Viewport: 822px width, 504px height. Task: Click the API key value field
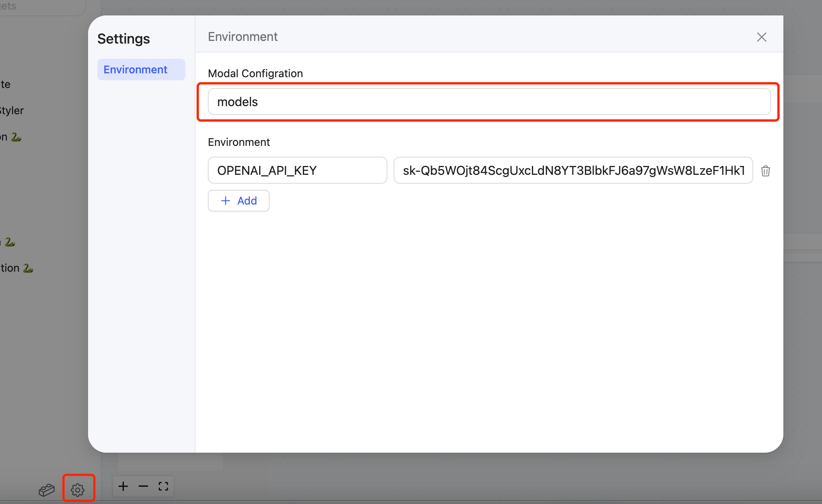point(573,170)
